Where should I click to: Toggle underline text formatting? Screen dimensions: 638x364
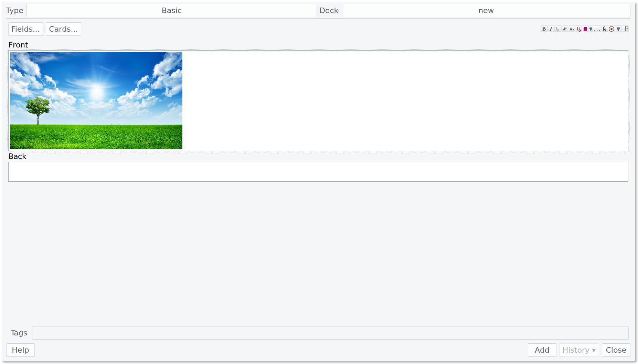558,29
